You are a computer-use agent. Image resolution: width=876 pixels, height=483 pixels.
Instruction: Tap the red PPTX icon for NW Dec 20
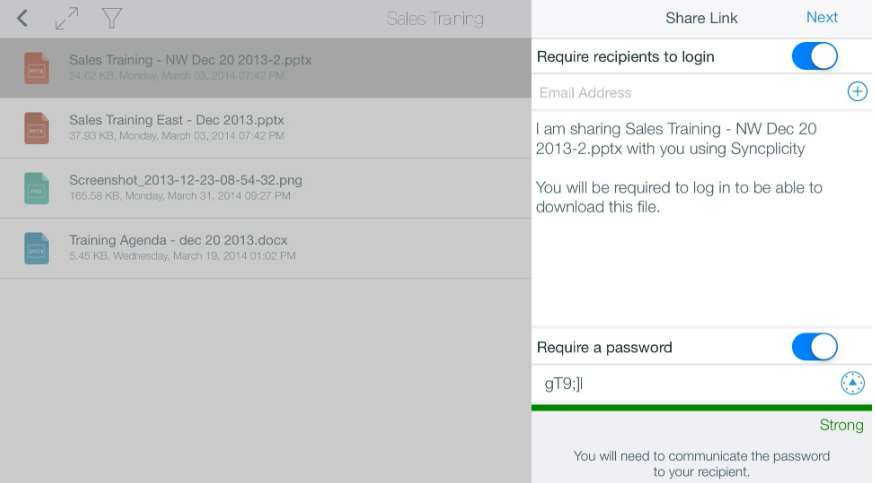36,68
